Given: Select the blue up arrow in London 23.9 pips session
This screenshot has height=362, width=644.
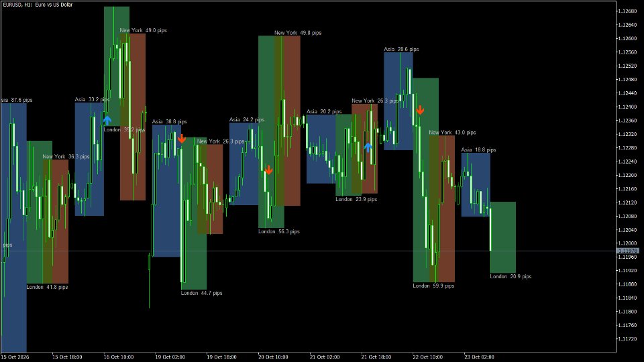Looking at the screenshot, I should (x=368, y=147).
